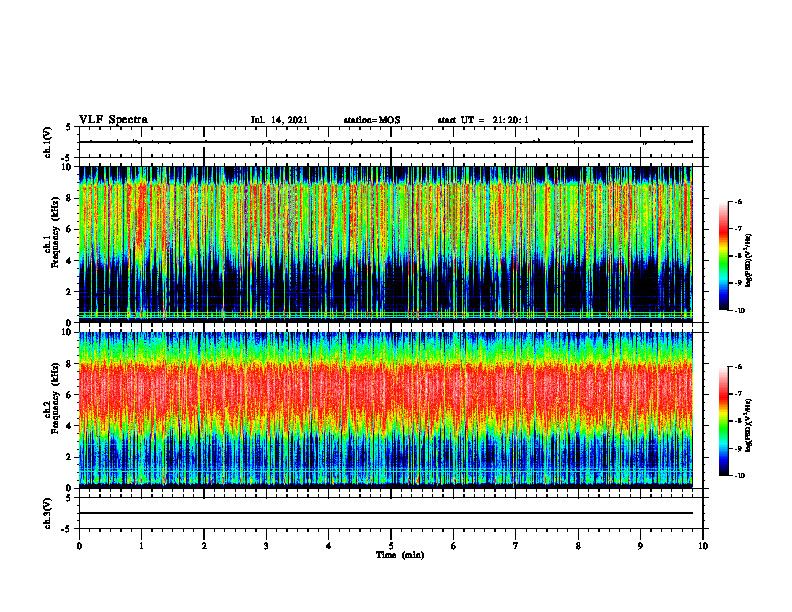
Task: Click the "-10" label on ch.2 colorbar
Action: pyautogui.click(x=740, y=476)
